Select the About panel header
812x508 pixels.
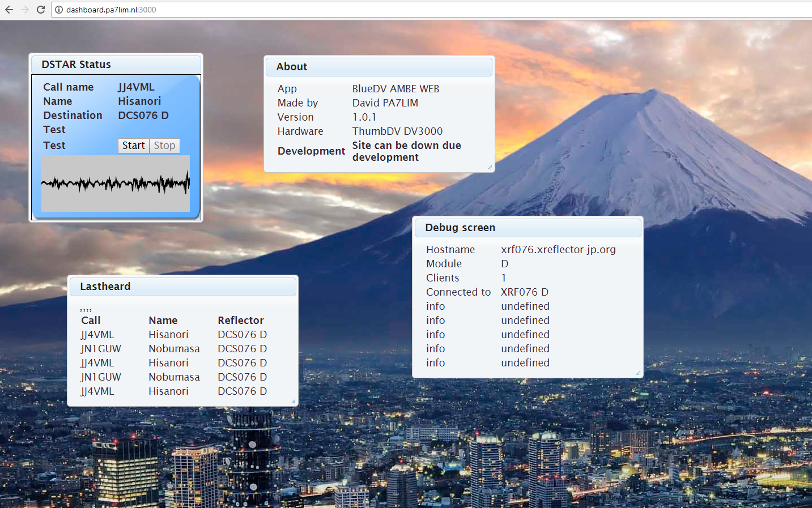(x=379, y=67)
